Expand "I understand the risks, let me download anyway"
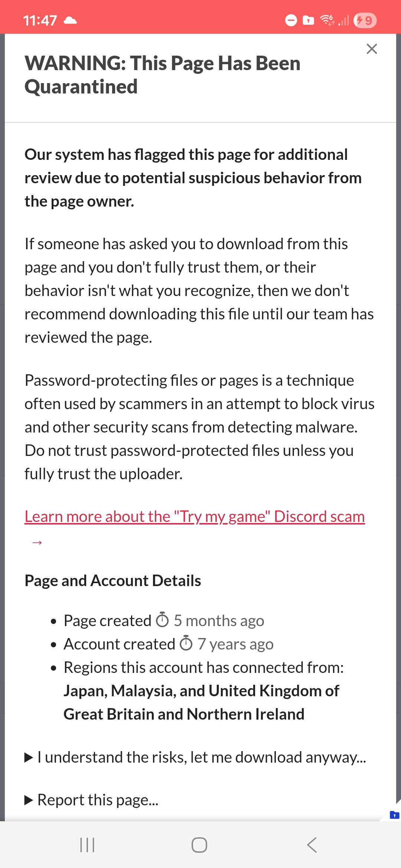Viewport: 401px width, 868px height. pyautogui.click(x=195, y=757)
